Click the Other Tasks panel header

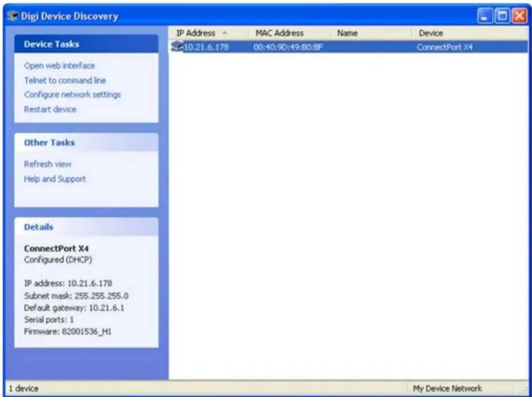click(x=86, y=142)
